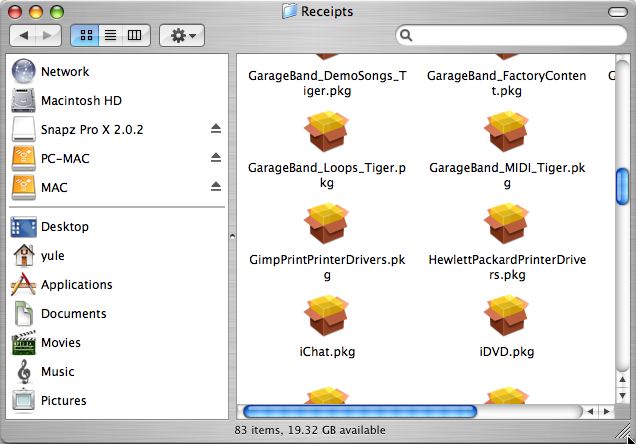Click the Applications label in the sidebar
The height and width of the screenshot is (444, 636).
coord(77,285)
